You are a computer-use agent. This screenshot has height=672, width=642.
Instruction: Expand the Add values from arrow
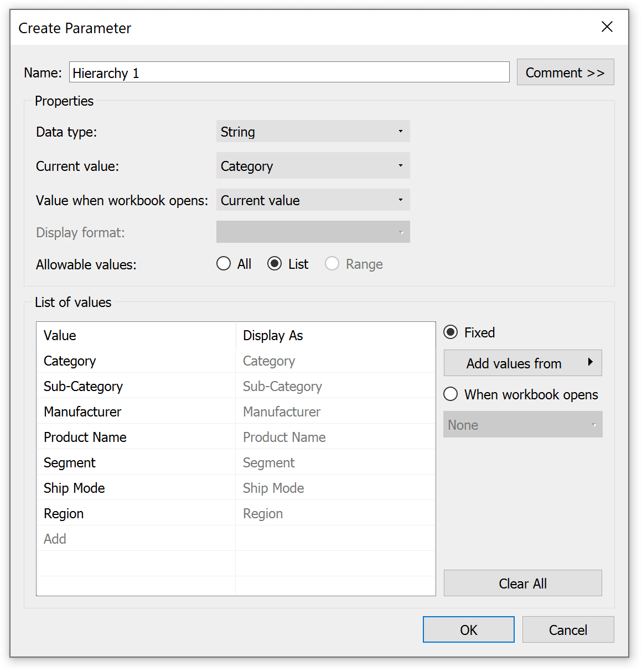coord(591,362)
